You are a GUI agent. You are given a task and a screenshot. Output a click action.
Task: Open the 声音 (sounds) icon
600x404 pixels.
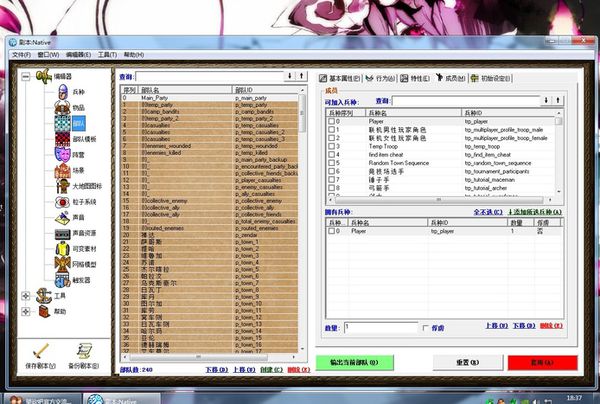[62, 217]
